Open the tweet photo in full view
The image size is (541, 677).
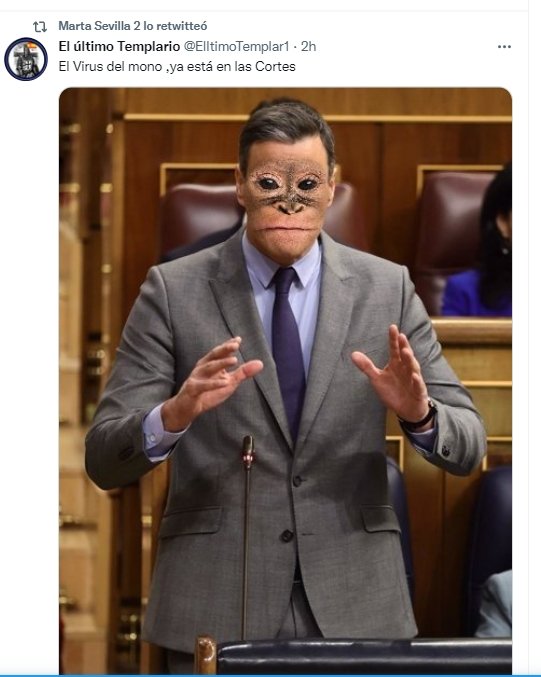(x=285, y=380)
